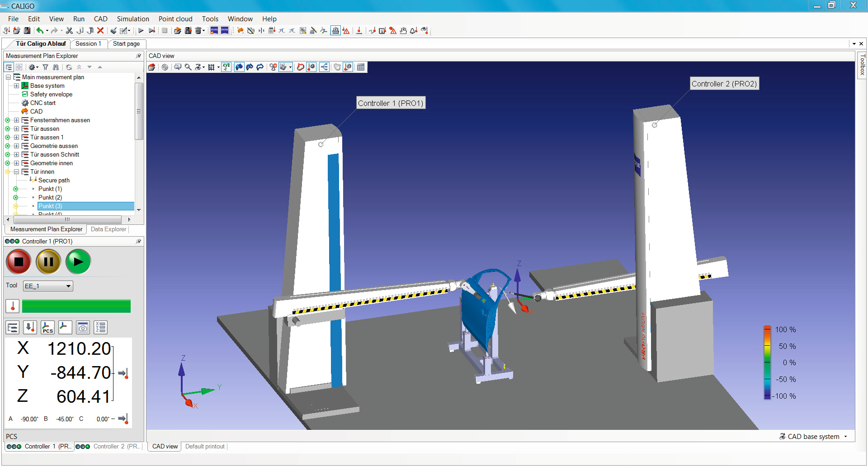
Task: Click the magnifier zoom icon in CAD view toolbar
Action: [188, 67]
